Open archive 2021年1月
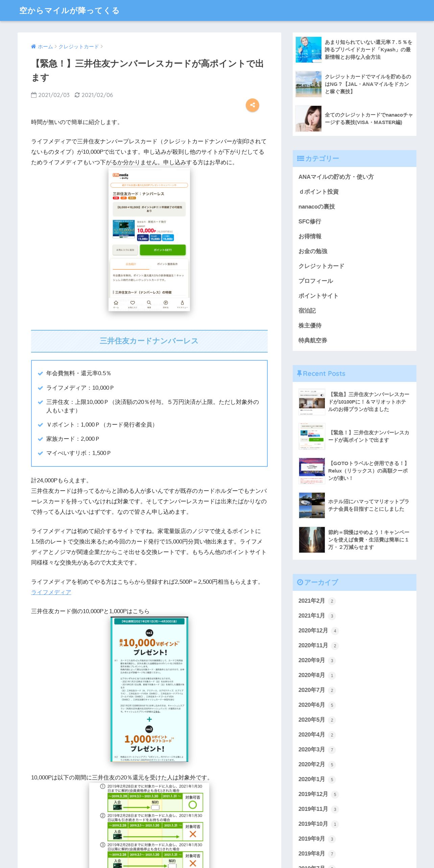 point(311,616)
